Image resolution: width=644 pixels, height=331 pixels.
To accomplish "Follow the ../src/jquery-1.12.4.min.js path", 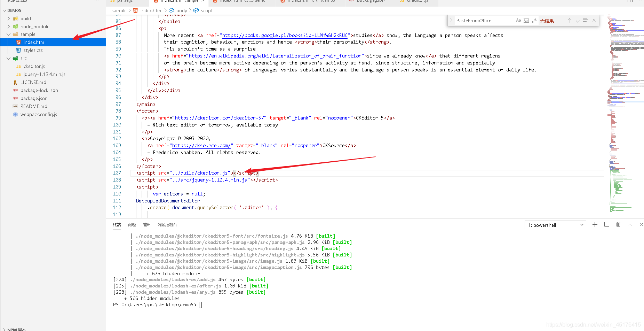I will click(x=209, y=180).
